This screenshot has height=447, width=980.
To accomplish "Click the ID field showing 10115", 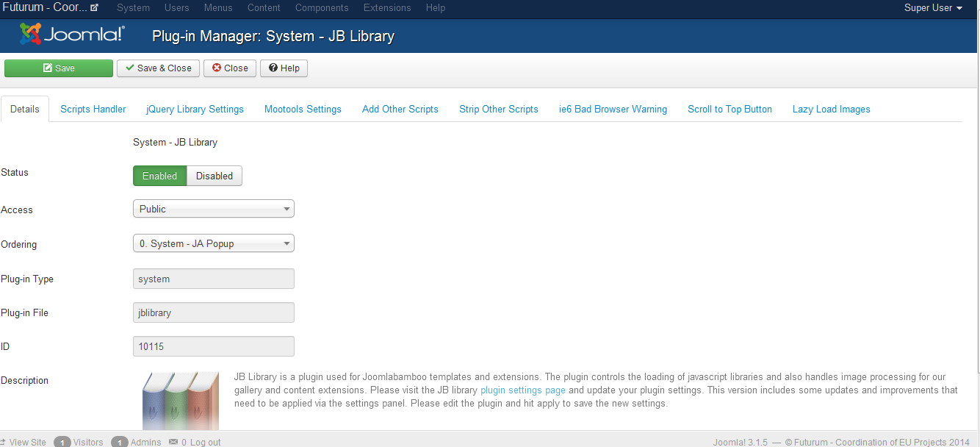I will (214, 346).
